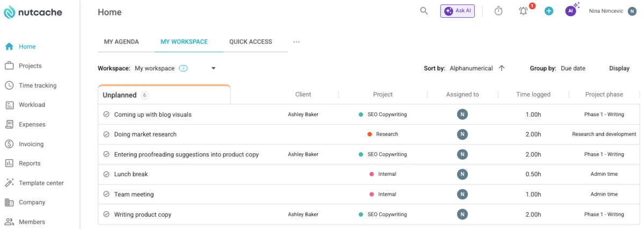This screenshot has height=229, width=644.
Task: Open Invoicing from the sidebar
Action: click(31, 144)
